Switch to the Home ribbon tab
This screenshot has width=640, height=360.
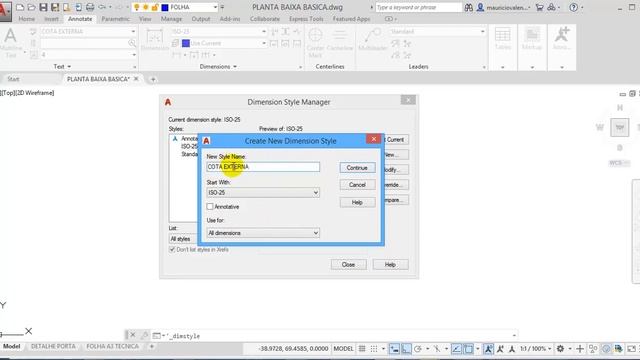(27, 19)
